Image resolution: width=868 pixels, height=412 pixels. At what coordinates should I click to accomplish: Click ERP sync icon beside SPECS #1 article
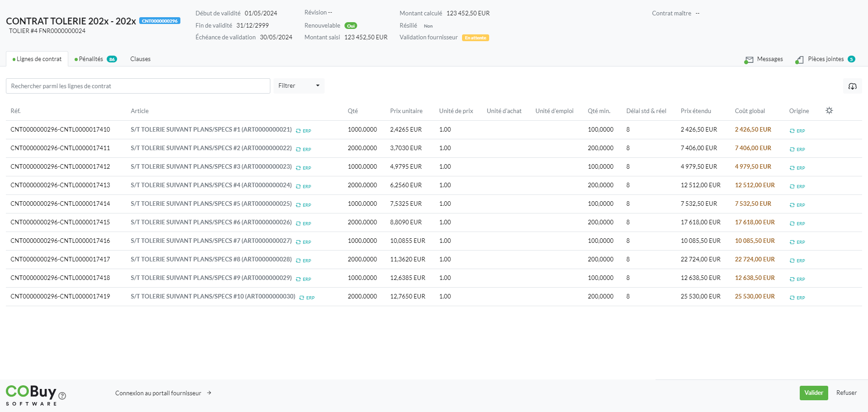(x=298, y=131)
